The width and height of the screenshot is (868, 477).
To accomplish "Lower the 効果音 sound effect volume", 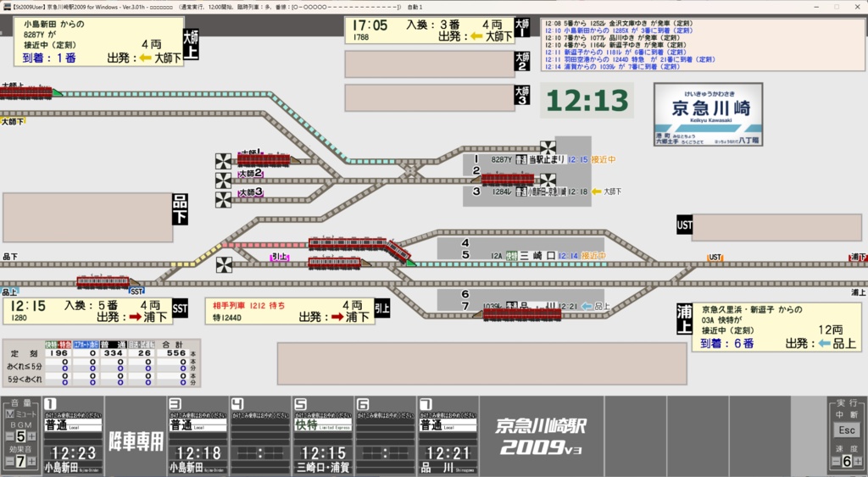I will point(9,461).
